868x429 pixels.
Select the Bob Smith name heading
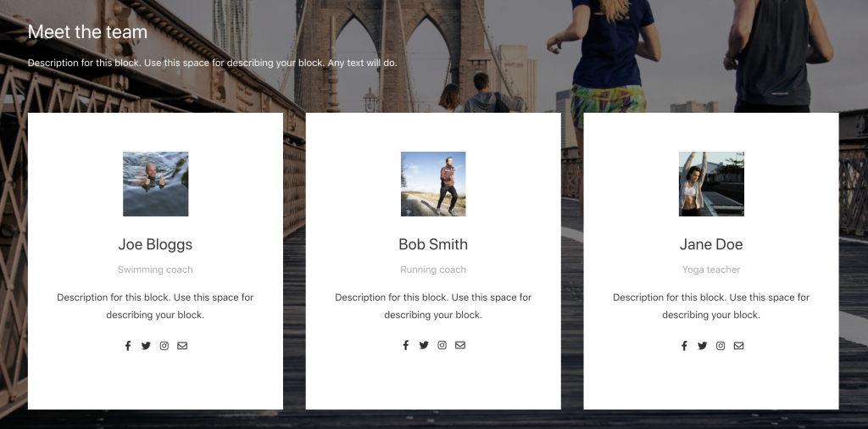[x=433, y=244]
